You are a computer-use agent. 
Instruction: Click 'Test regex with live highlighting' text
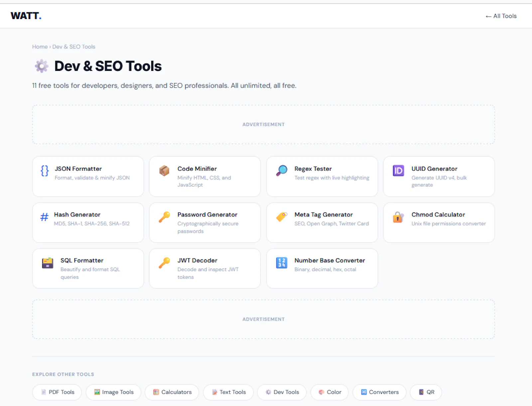click(x=332, y=178)
